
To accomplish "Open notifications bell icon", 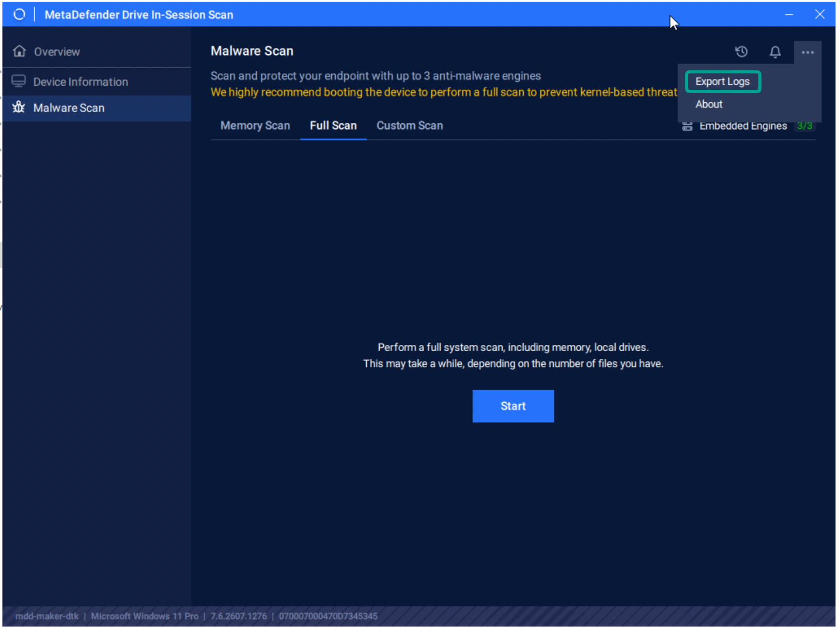I will pos(775,52).
